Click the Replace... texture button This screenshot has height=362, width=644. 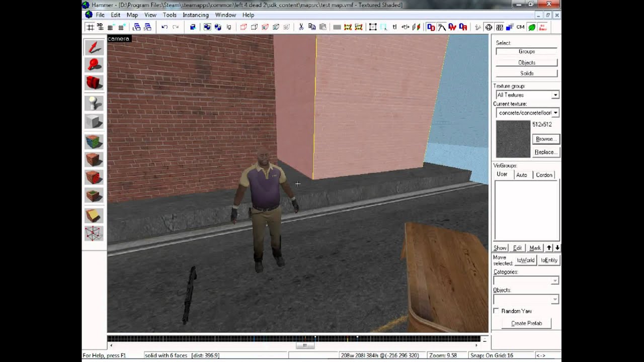click(x=545, y=152)
